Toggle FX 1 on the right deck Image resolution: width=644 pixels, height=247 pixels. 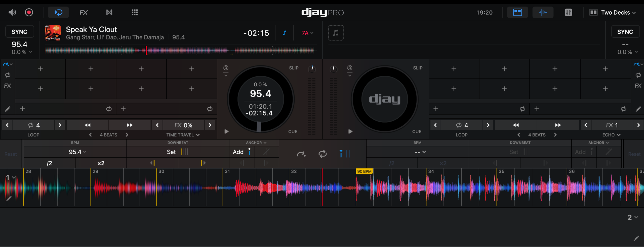click(612, 125)
